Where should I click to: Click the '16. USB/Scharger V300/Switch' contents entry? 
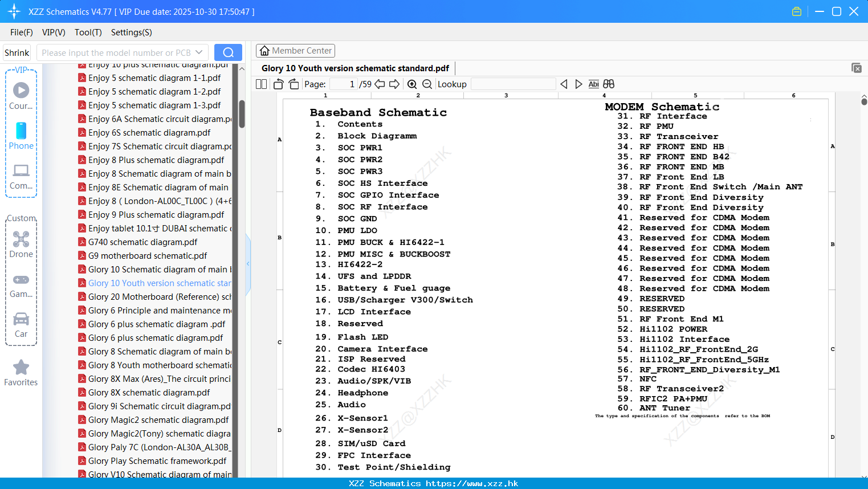tap(394, 300)
